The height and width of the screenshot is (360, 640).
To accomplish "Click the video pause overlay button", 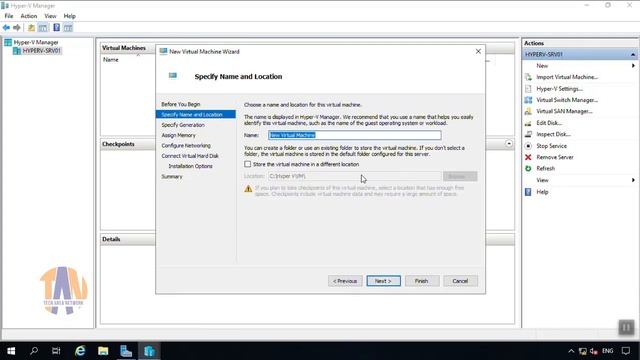I will click(626, 327).
